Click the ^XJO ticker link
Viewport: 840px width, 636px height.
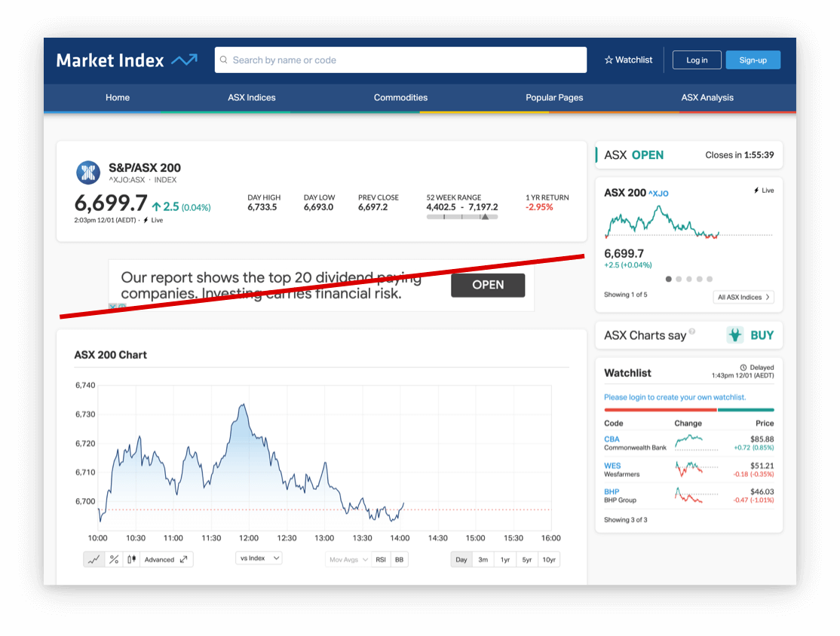click(658, 193)
